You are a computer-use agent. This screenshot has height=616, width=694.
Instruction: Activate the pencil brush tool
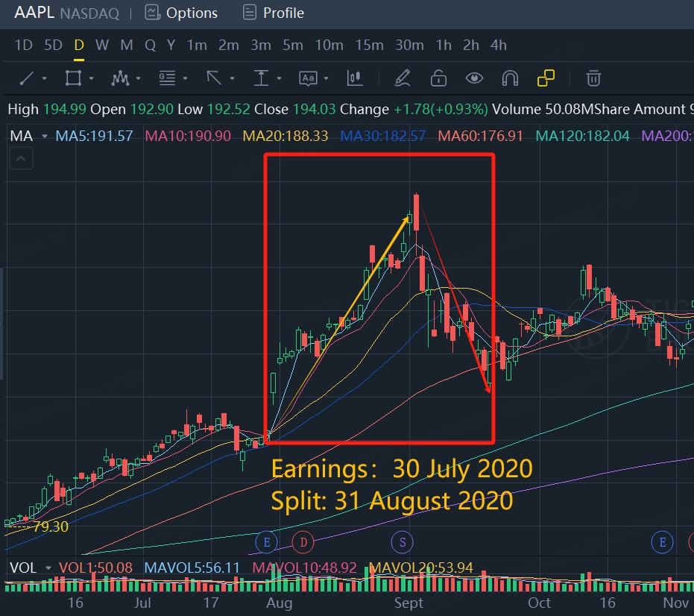[x=403, y=78]
